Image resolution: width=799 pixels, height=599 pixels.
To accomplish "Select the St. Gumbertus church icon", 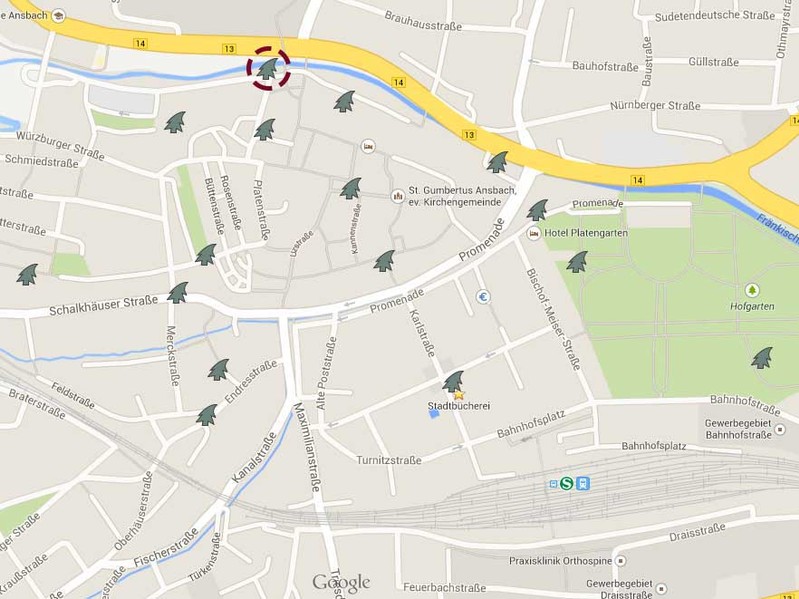I will pyautogui.click(x=397, y=196).
